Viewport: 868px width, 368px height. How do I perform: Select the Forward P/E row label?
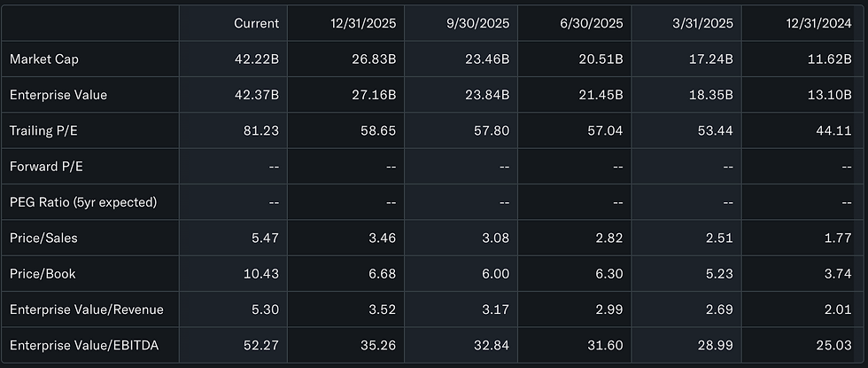45,166
